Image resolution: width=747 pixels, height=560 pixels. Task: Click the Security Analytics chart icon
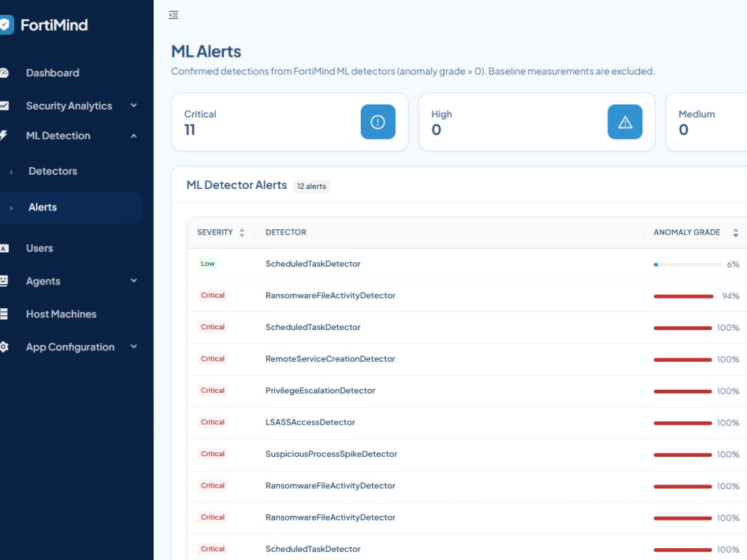coord(4,106)
